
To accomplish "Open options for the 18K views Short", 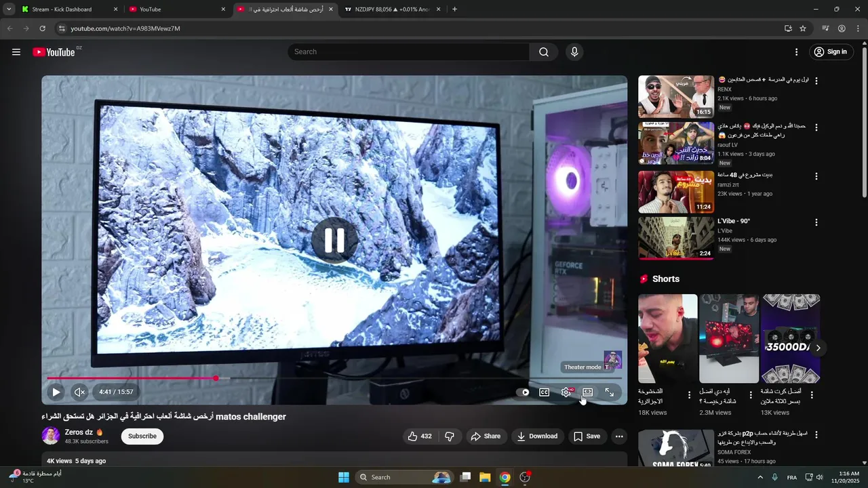I will [x=690, y=395].
